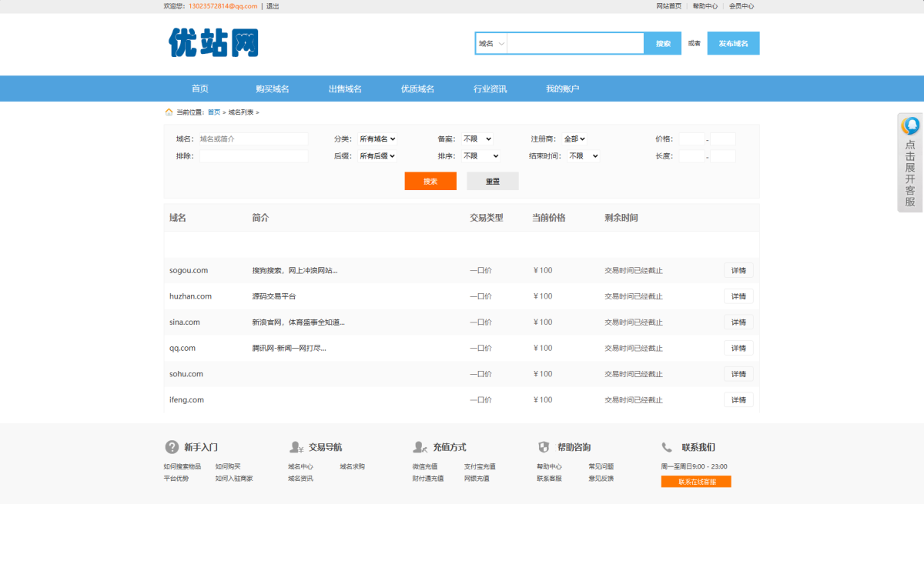Screen dimensions: 924x561
Task: Click the 意见反馈 footer link
Action: click(601, 479)
